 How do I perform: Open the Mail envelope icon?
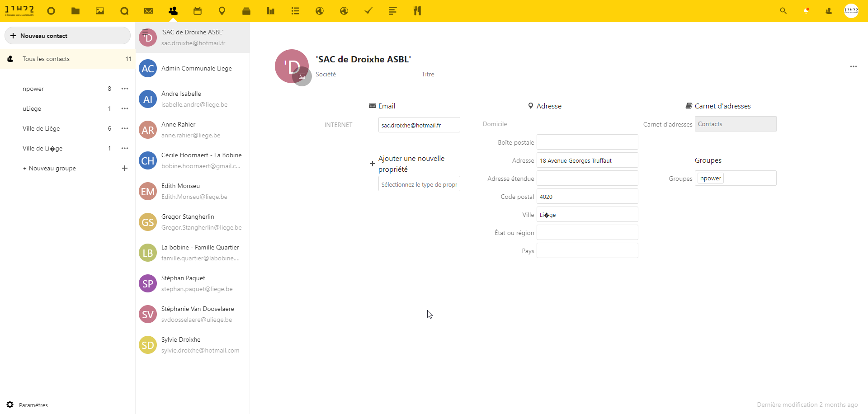point(149,11)
